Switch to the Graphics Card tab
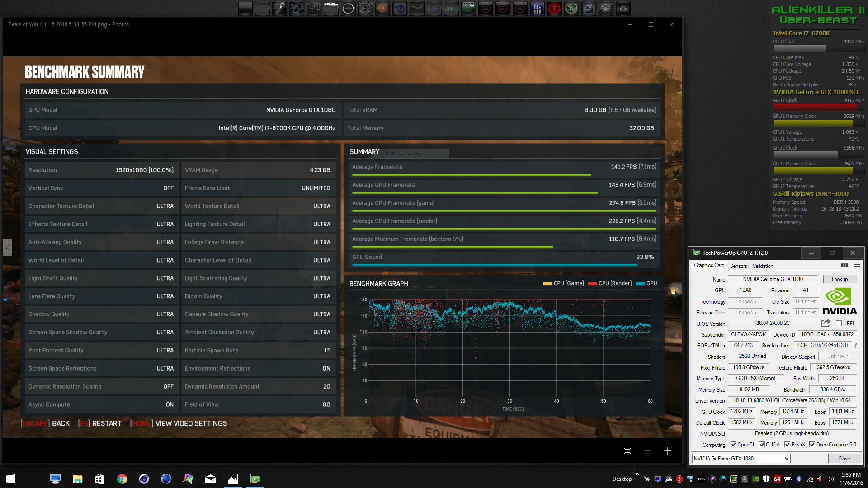Image resolution: width=868 pixels, height=488 pixels. point(709,265)
